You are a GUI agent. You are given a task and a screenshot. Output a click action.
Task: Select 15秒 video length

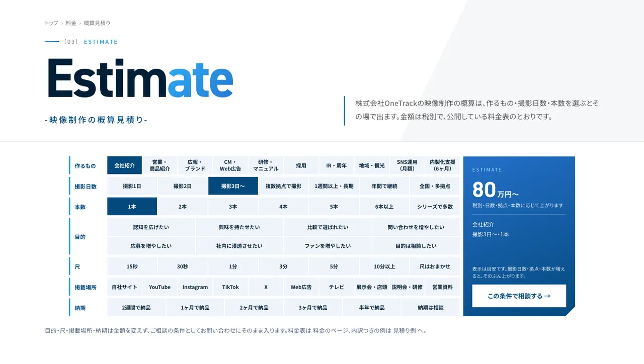pyautogui.click(x=132, y=266)
